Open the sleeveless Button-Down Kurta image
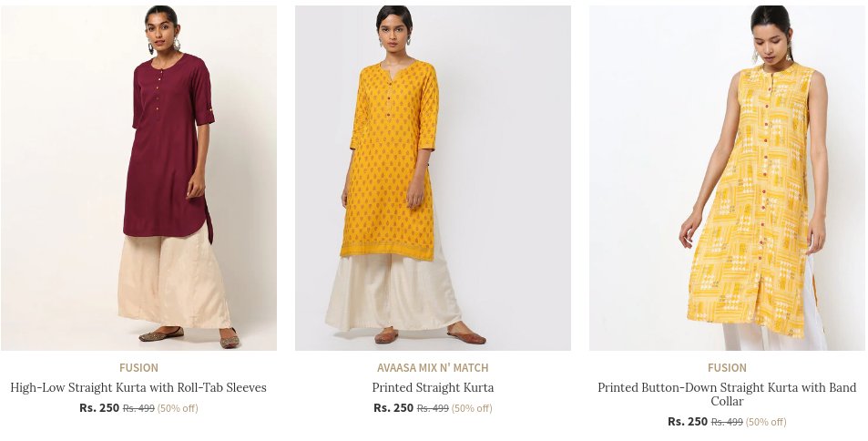 pyautogui.click(x=727, y=178)
